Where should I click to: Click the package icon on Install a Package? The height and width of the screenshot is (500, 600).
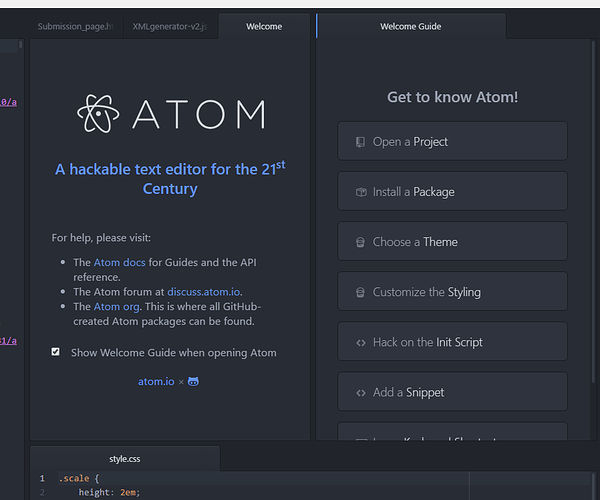coord(361,192)
